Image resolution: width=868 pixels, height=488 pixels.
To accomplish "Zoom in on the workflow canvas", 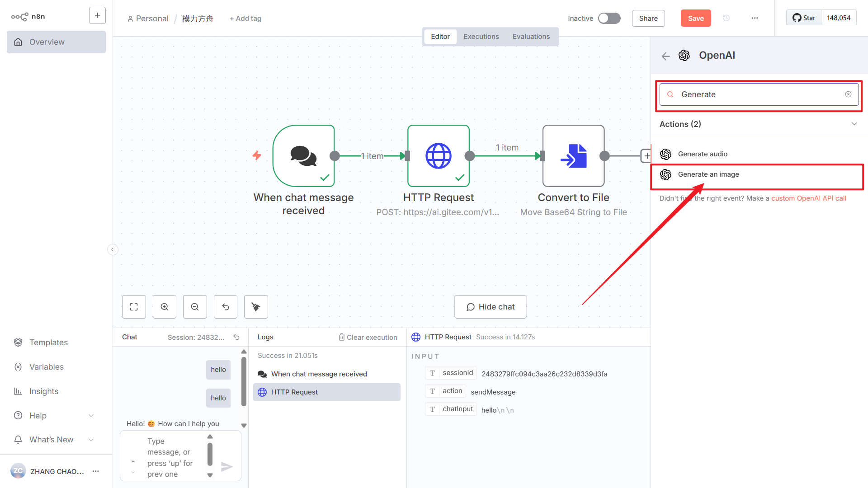I will pyautogui.click(x=165, y=307).
